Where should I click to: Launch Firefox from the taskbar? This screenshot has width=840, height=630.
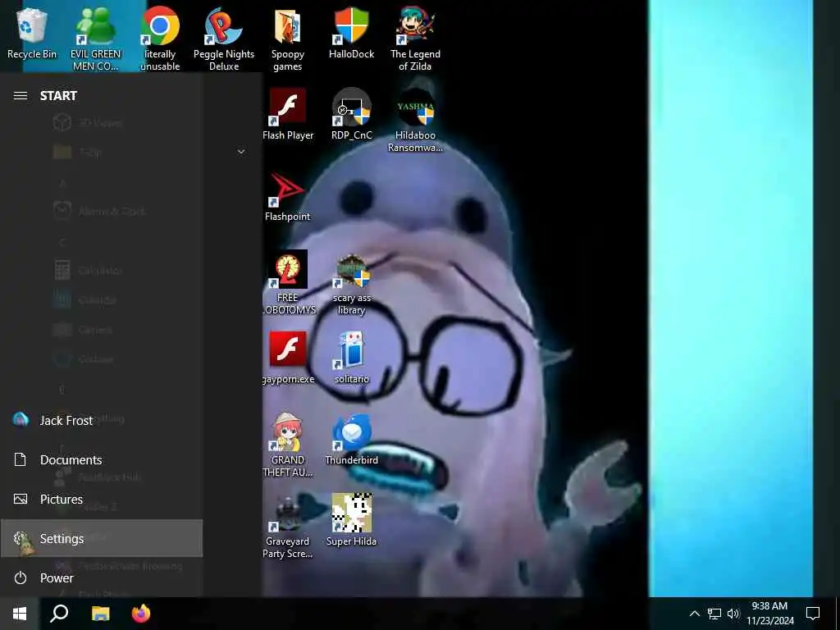coord(141,614)
